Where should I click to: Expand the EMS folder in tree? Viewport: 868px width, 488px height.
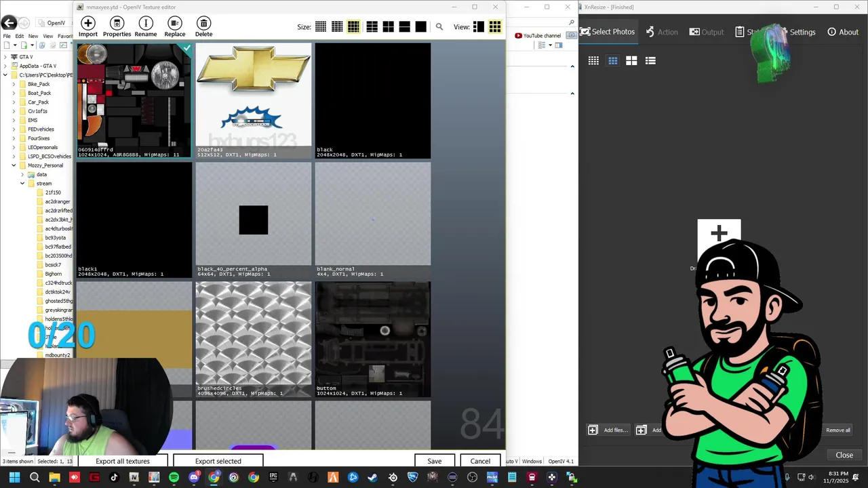(x=14, y=120)
